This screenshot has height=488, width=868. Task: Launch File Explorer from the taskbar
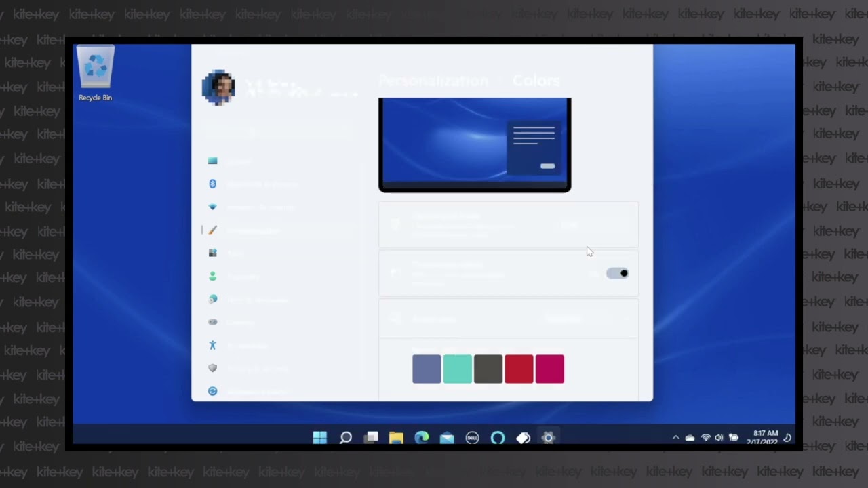point(396,438)
